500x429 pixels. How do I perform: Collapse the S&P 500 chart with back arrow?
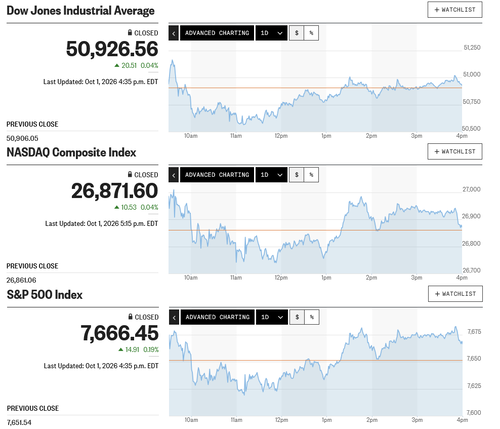(174, 317)
